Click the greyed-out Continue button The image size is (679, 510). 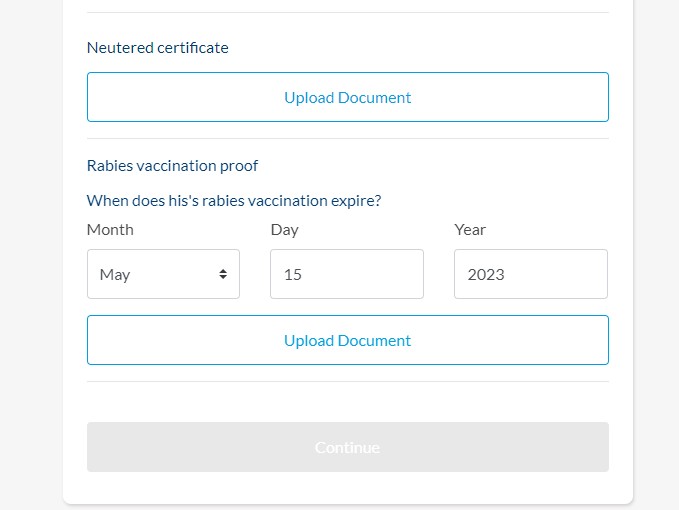click(348, 447)
